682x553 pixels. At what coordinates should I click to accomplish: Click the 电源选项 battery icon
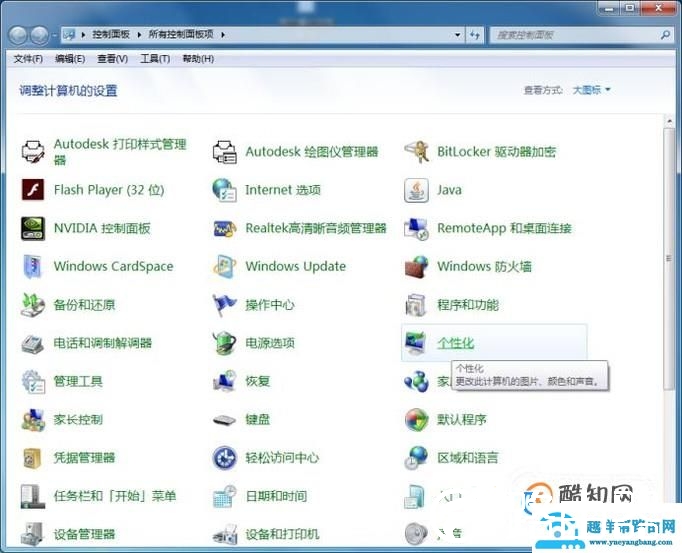[225, 343]
